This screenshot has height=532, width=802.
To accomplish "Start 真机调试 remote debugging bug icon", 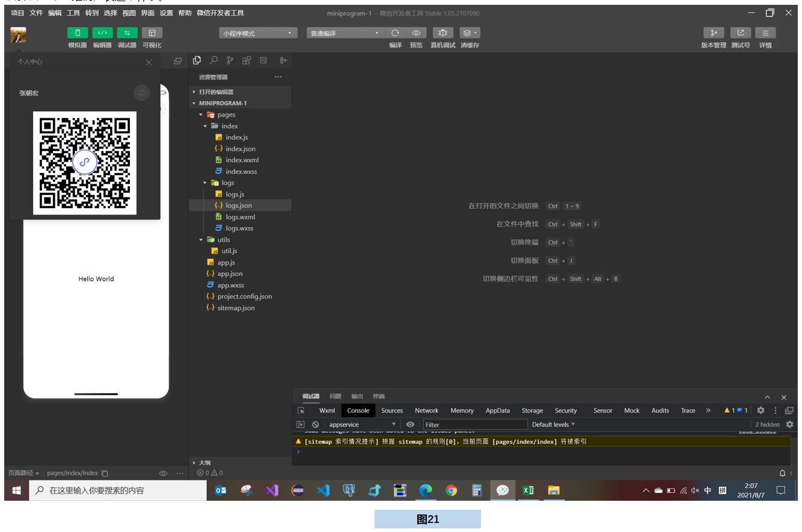I will pyautogui.click(x=442, y=33).
